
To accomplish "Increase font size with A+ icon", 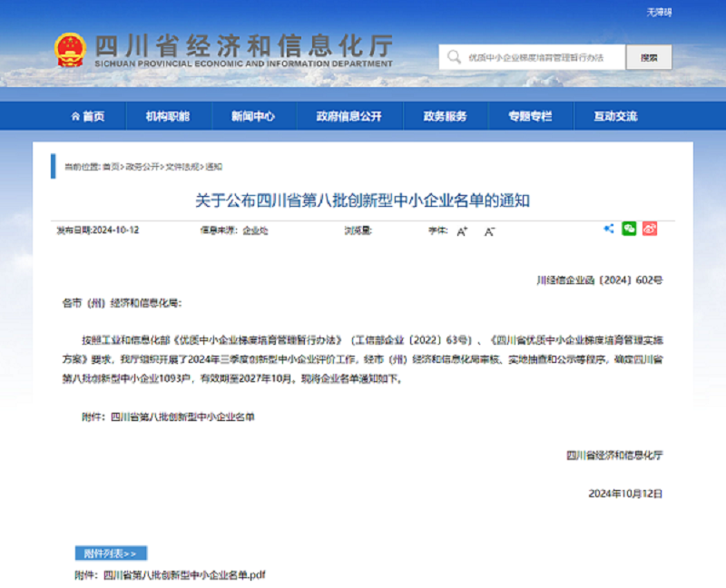I will pos(462,231).
